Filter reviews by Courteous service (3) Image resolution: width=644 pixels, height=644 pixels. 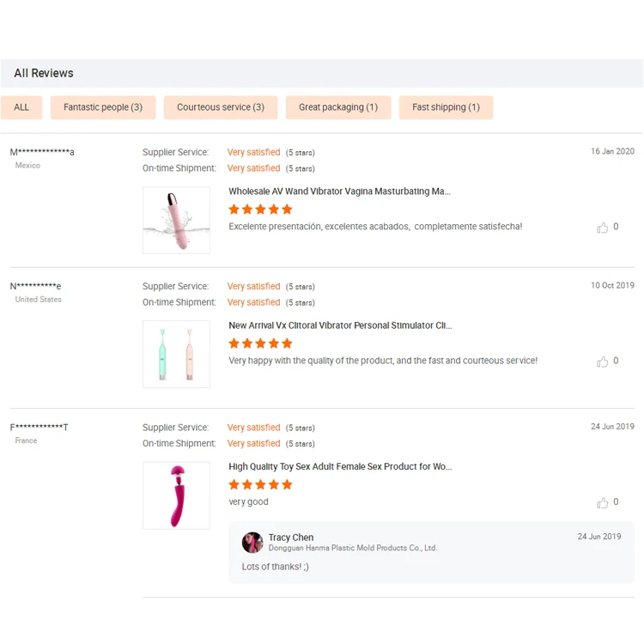(x=221, y=107)
